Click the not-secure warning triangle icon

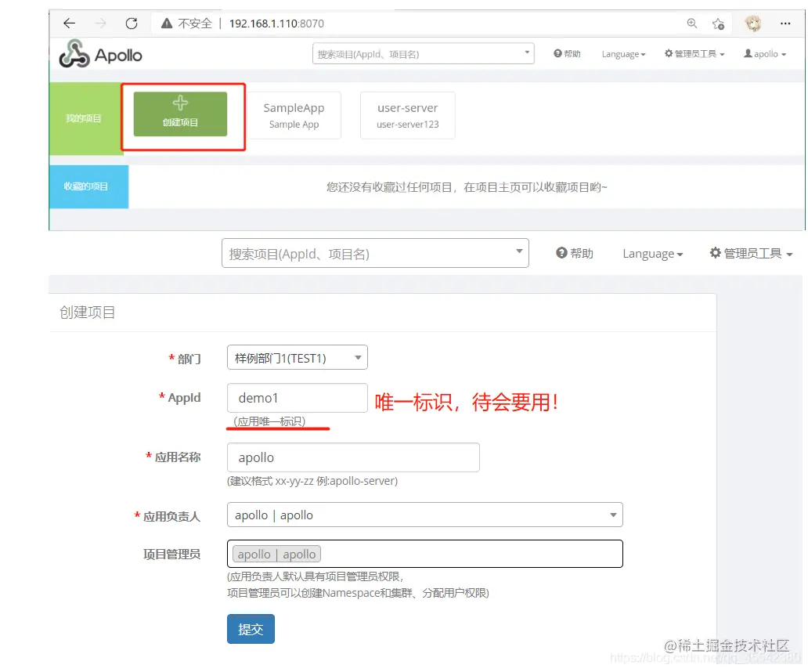(x=167, y=23)
